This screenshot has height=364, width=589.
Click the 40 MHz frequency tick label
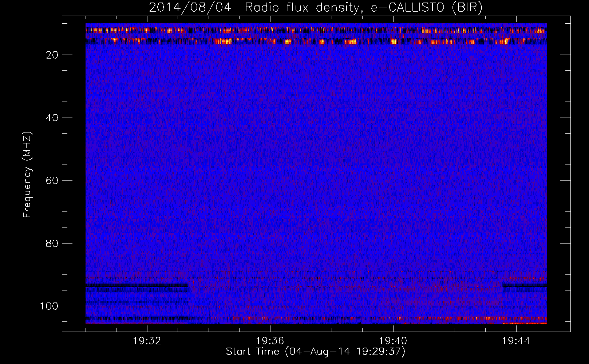tap(52, 118)
